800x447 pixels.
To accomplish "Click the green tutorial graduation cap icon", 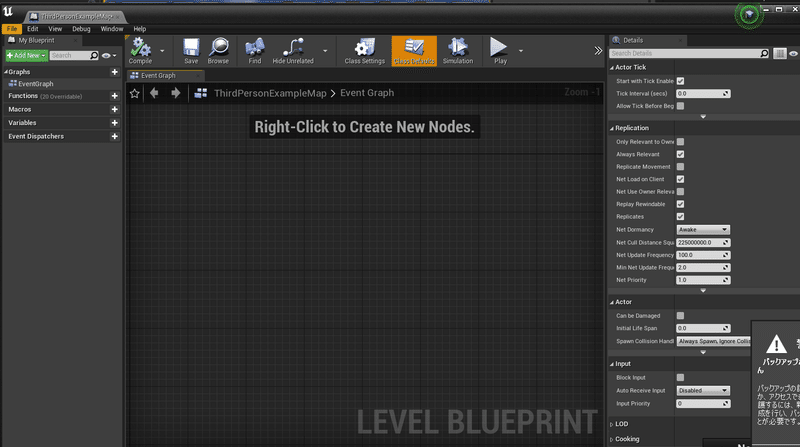I will point(749,14).
